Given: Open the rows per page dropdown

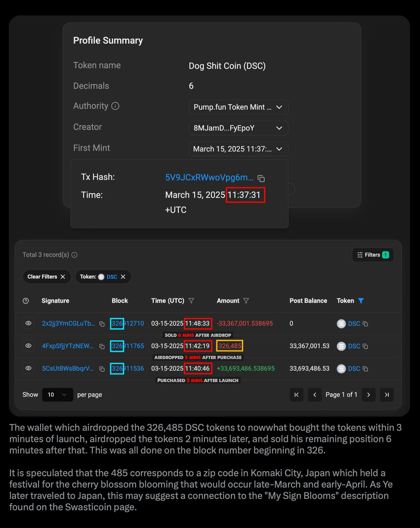Looking at the screenshot, I should (x=57, y=395).
